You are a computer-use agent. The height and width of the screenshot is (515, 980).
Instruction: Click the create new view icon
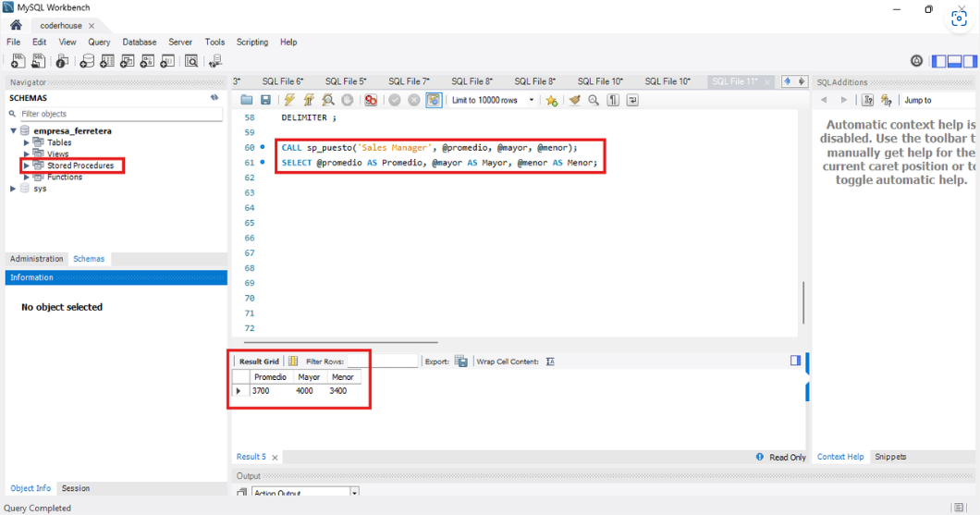(x=127, y=61)
